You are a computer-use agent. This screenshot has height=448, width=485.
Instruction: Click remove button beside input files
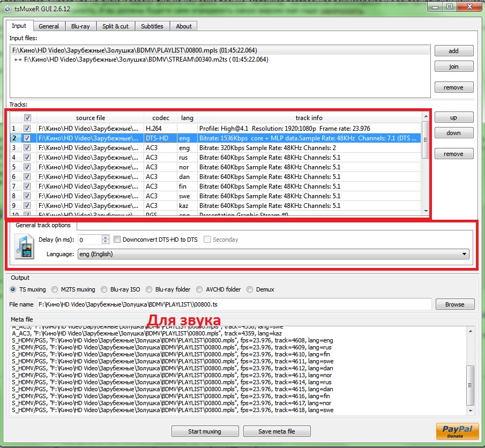[454, 87]
